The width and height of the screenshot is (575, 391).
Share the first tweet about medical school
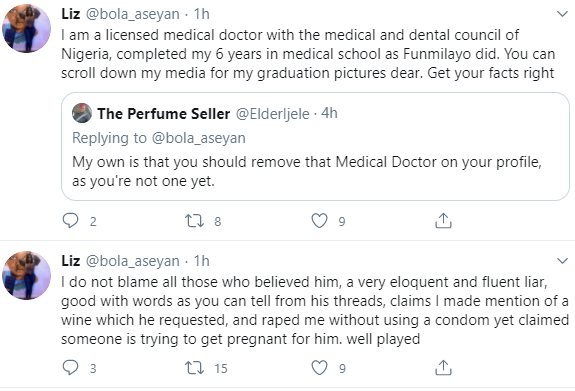click(x=443, y=220)
